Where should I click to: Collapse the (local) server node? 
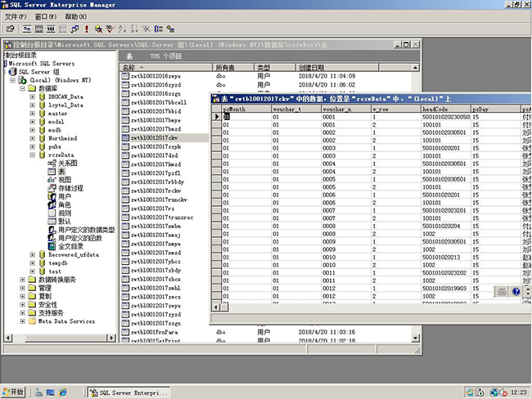[12, 80]
